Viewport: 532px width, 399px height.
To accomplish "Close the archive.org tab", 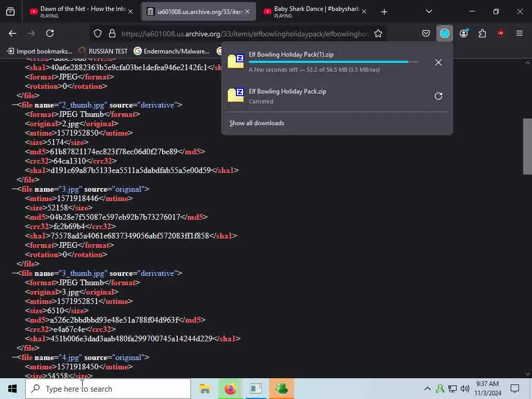I will [x=247, y=11].
